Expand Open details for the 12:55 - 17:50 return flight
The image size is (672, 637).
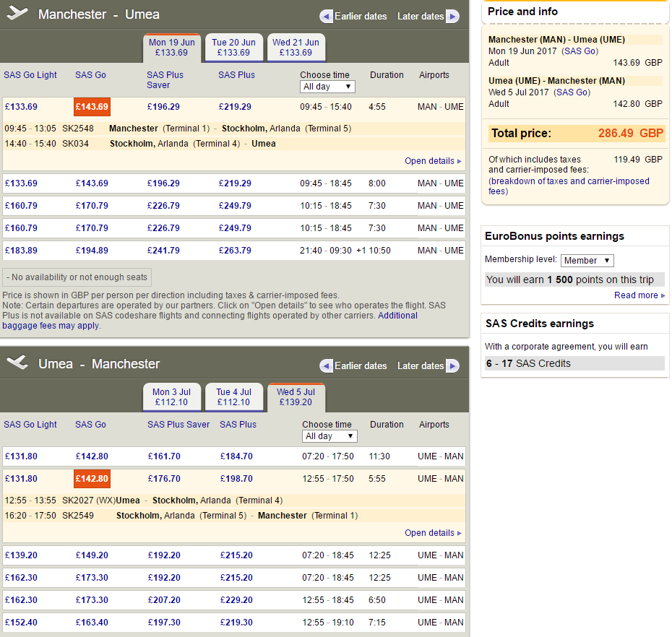click(433, 533)
